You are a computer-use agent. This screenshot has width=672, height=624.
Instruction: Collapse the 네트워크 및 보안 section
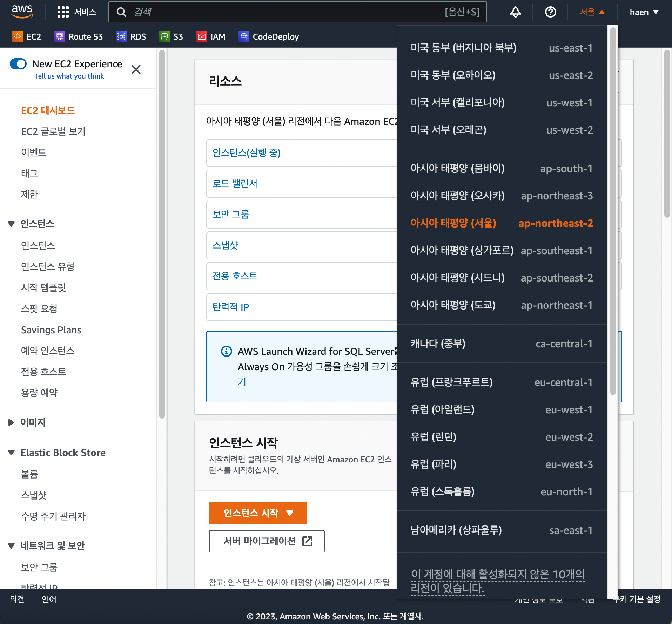[x=11, y=545]
